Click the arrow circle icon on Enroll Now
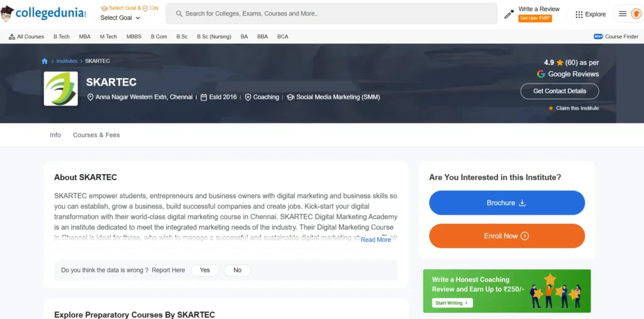644x319 pixels. pos(525,236)
